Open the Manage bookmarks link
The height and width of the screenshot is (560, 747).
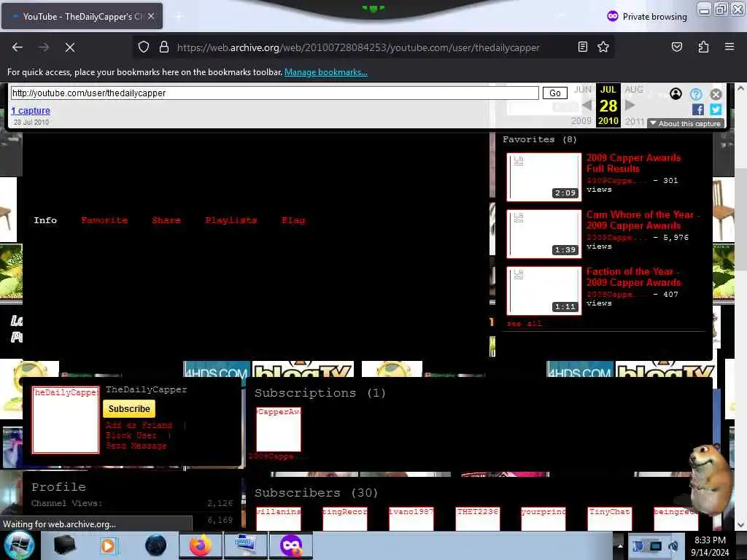pyautogui.click(x=326, y=72)
